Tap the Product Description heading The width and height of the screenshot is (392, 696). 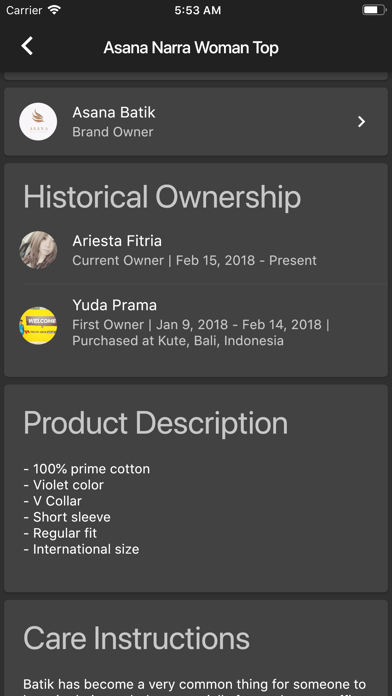click(x=155, y=423)
